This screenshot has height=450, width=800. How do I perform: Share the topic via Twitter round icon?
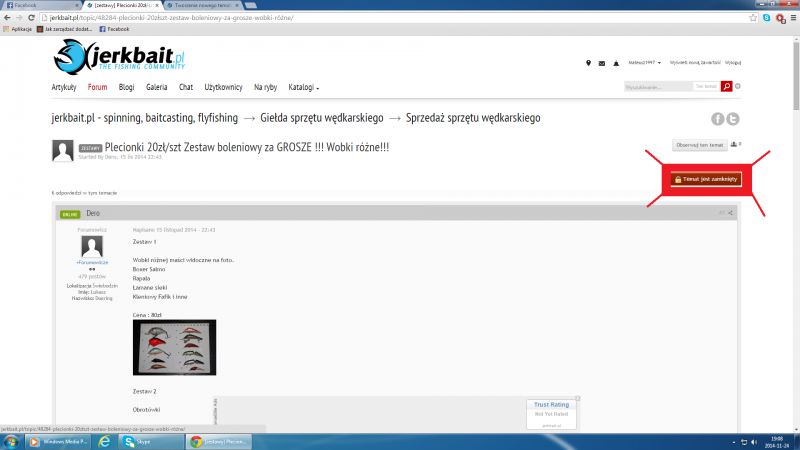click(733, 119)
